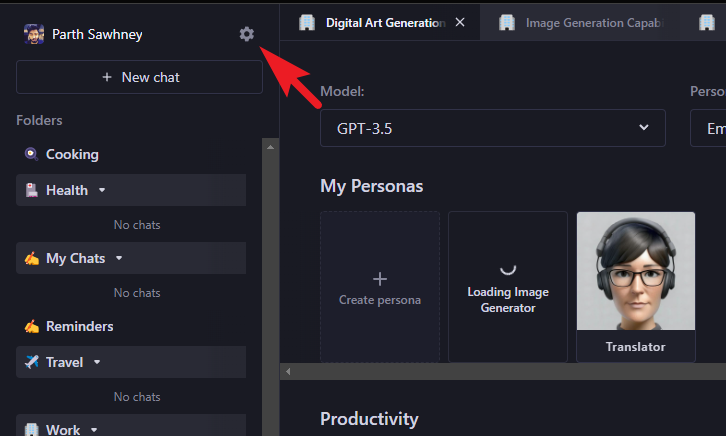The height and width of the screenshot is (436, 726).
Task: Open the GPT-3.5 model dropdown
Action: point(492,128)
